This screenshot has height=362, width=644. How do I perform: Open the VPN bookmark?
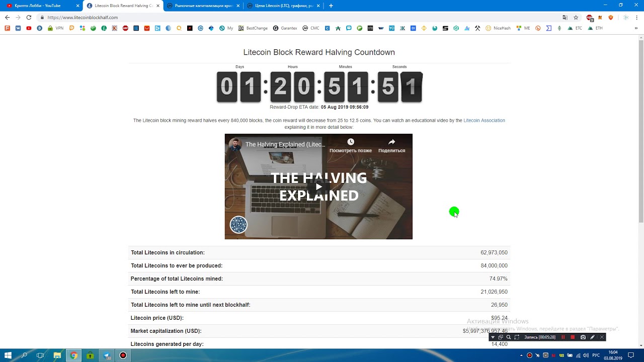(x=56, y=28)
